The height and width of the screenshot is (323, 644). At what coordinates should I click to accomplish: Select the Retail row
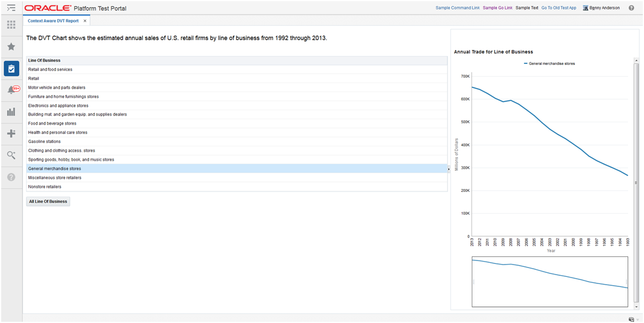click(236, 79)
